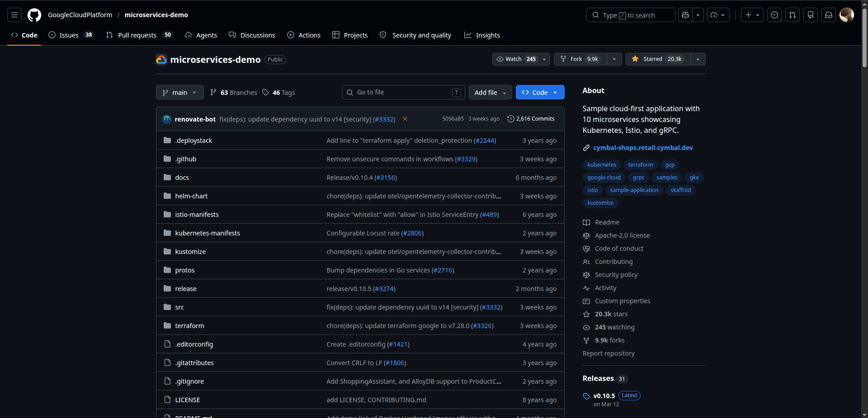Open the blue Code clone dropdown
This screenshot has width=868, height=418.
540,92
